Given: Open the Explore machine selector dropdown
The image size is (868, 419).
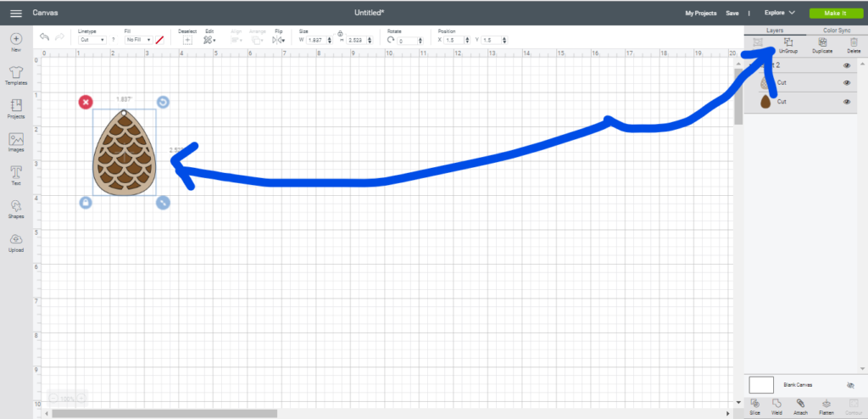Looking at the screenshot, I should pos(779,13).
